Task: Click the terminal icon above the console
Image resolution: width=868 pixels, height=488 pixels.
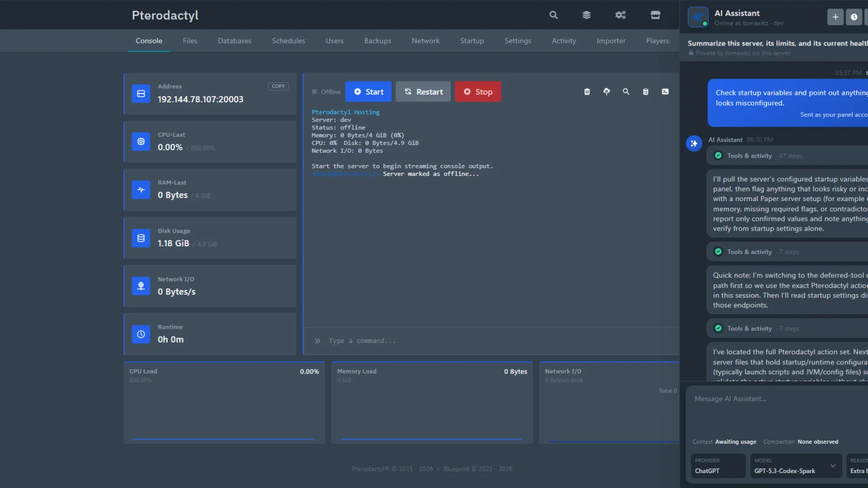Action: pyautogui.click(x=665, y=92)
